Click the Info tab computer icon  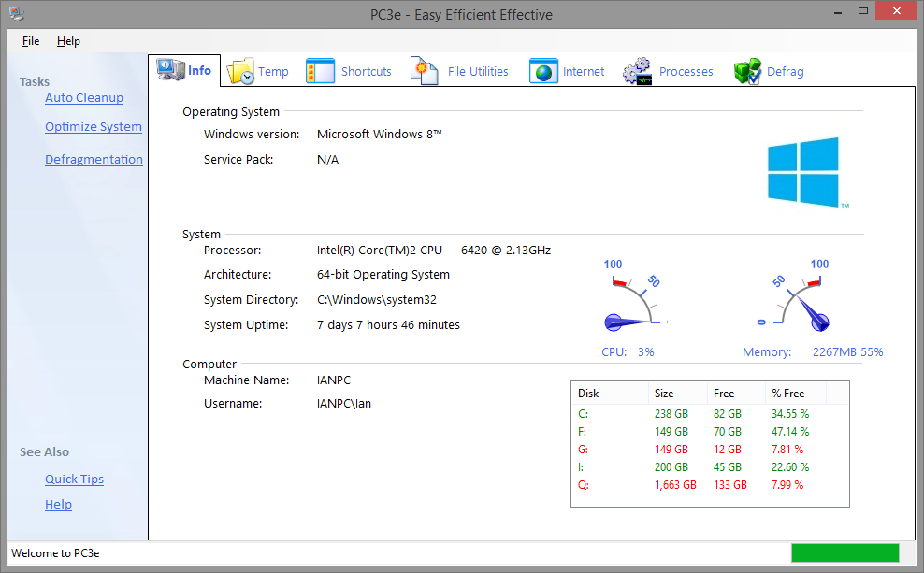[171, 70]
